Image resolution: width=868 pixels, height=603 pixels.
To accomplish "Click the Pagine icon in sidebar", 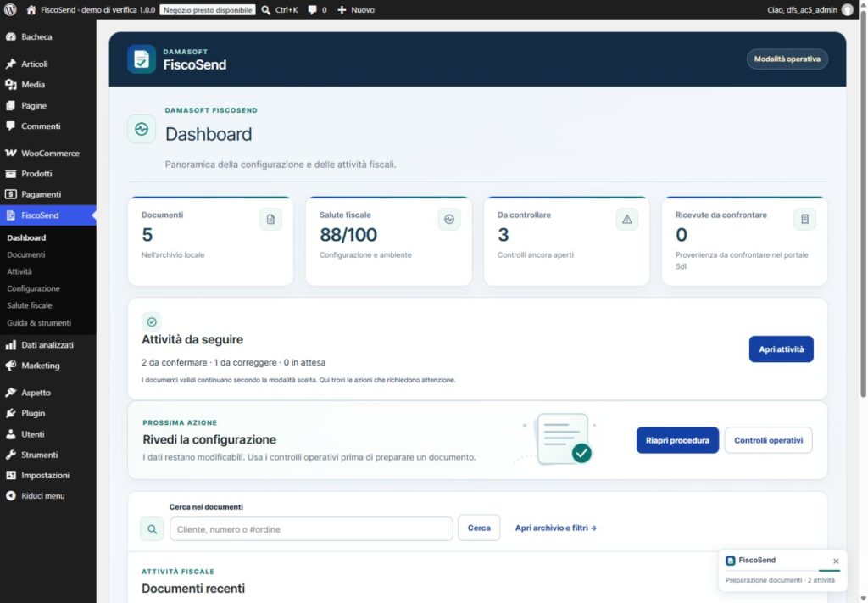I will [10, 105].
